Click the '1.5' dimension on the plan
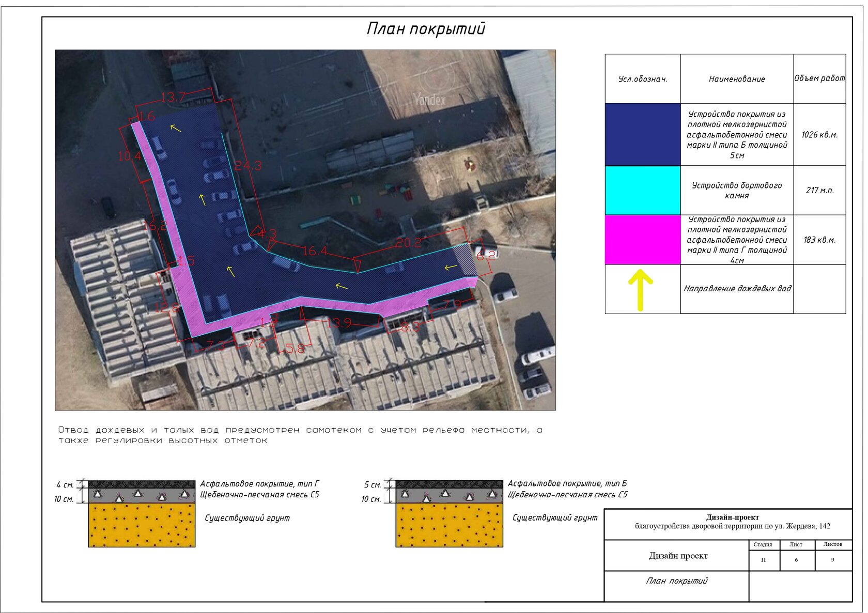 click(186, 261)
